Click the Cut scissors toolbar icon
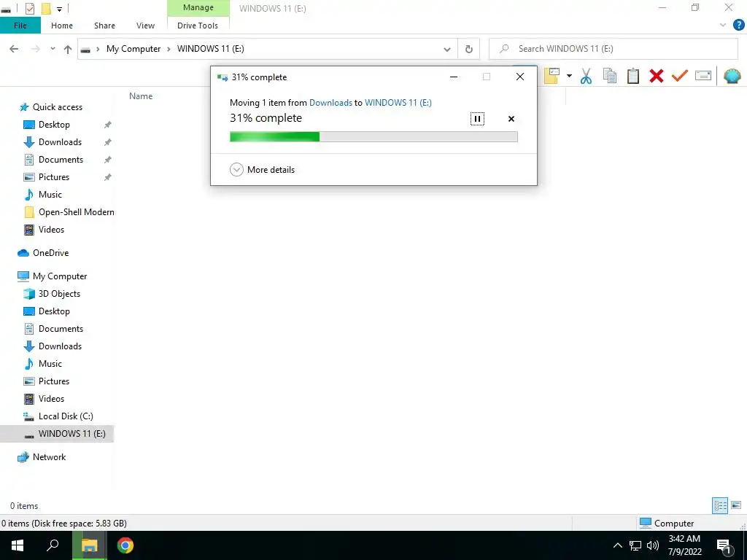This screenshot has width=747, height=560. tap(586, 76)
